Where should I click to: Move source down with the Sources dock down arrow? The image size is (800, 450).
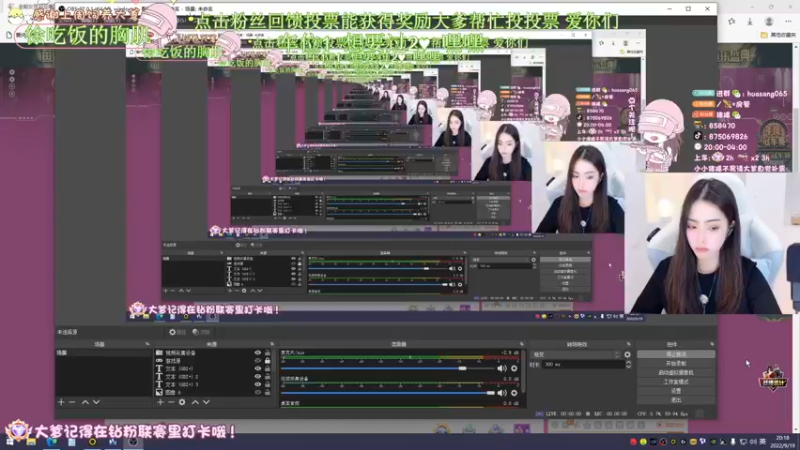tap(206, 402)
